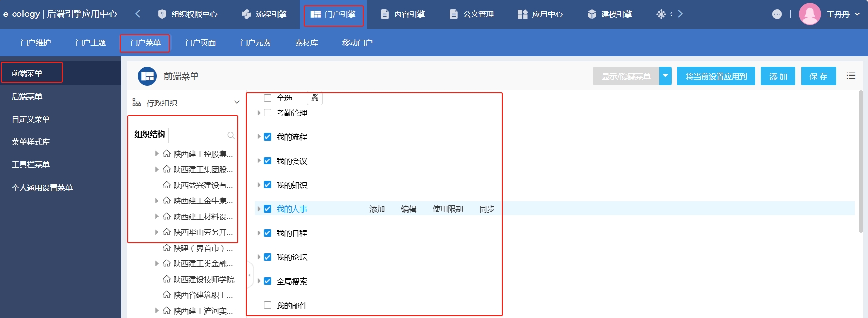Open the 组织权限中心 shield icon
868x318 pixels.
[162, 14]
